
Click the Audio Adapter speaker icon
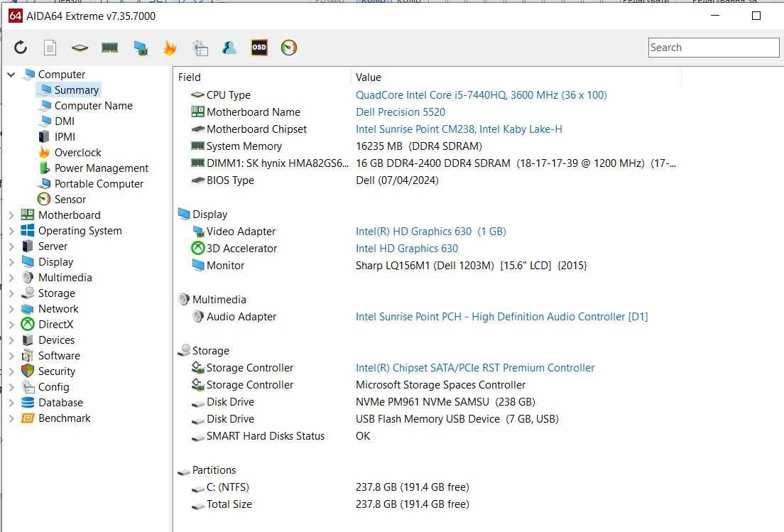click(198, 316)
